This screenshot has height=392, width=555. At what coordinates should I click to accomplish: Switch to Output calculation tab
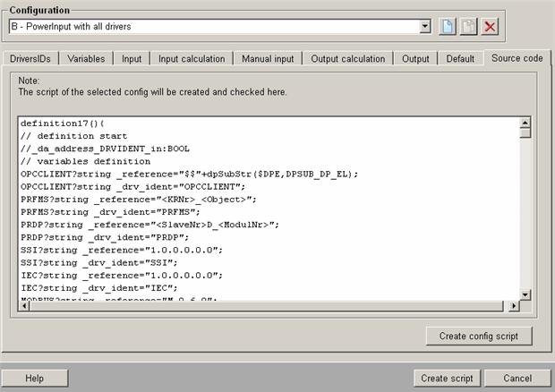tap(347, 59)
